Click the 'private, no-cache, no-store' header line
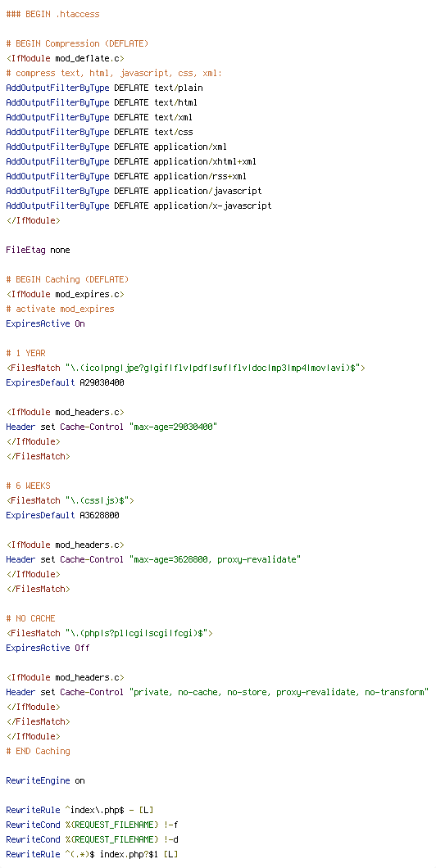The width and height of the screenshot is (436, 868). pyautogui.click(x=218, y=693)
